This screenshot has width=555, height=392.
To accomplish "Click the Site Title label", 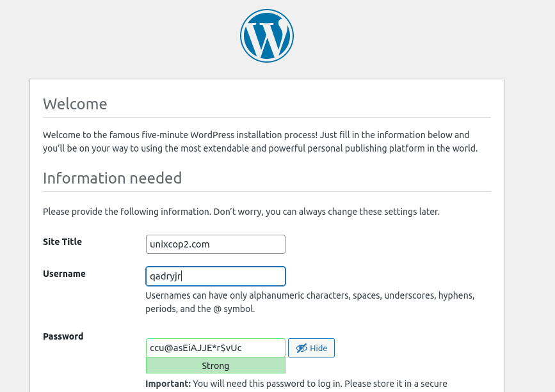I will tap(62, 242).
